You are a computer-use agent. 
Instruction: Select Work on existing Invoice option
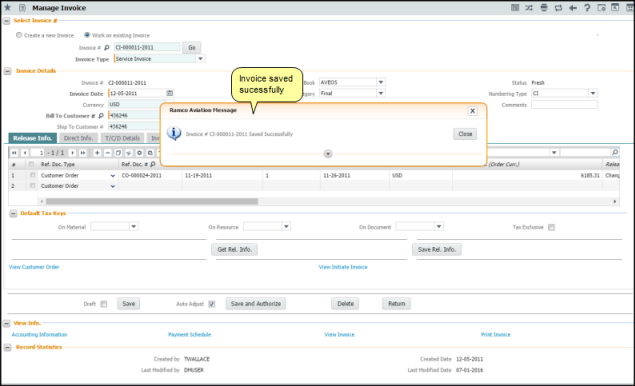point(87,35)
